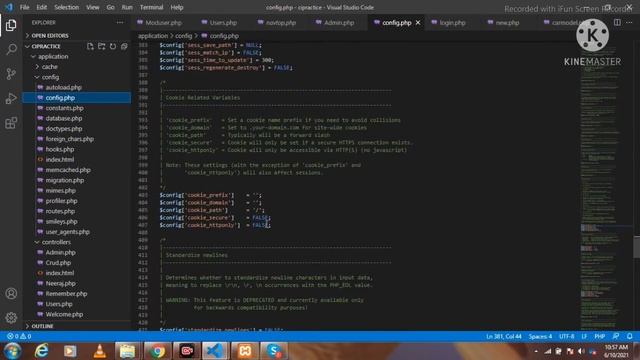Close the config.php editor tab
Viewport: 640px width, 360px height.
[418, 23]
